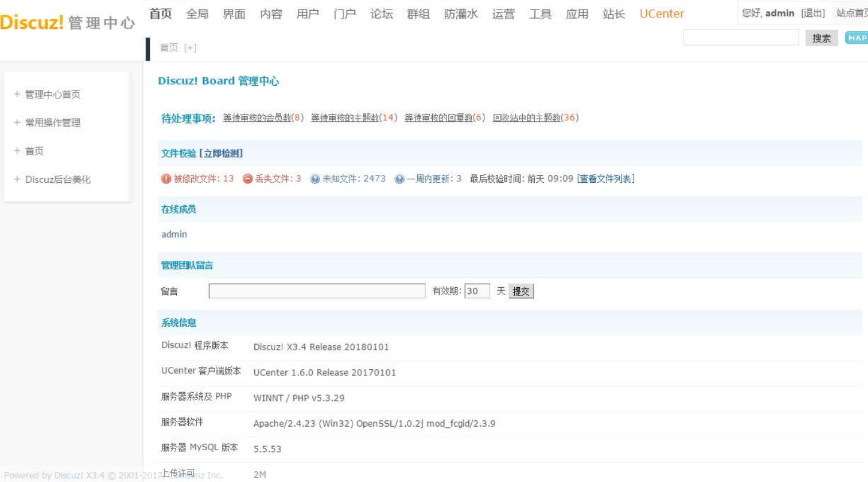Open the 站点首页 link
The image size is (868, 482).
tap(852, 13)
